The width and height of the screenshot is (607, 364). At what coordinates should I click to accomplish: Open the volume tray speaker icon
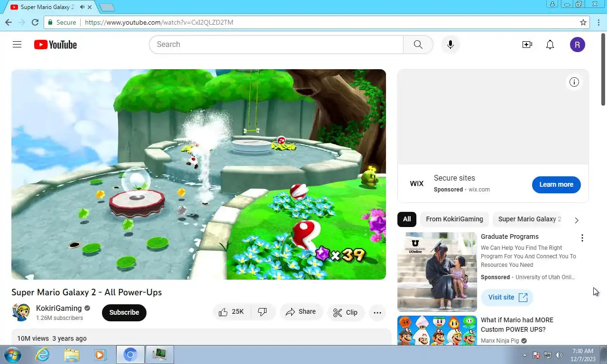tap(559, 355)
